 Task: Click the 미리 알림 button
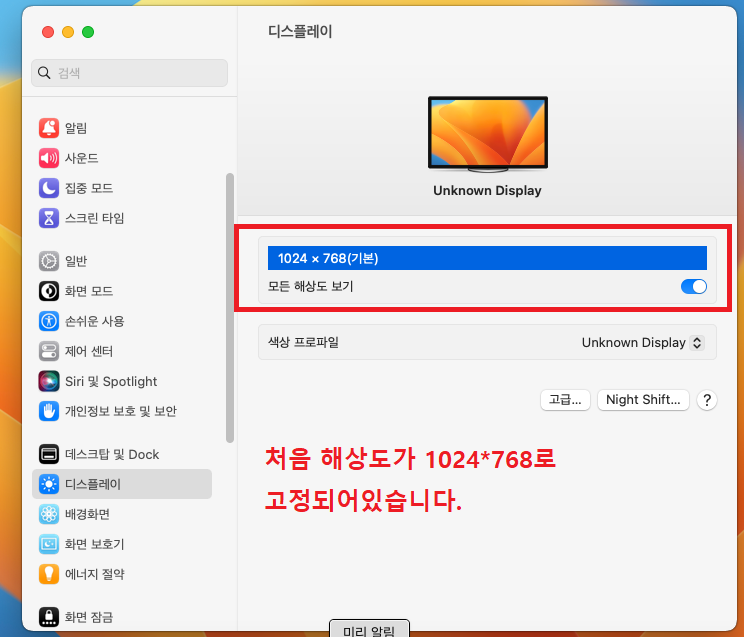tap(369, 628)
